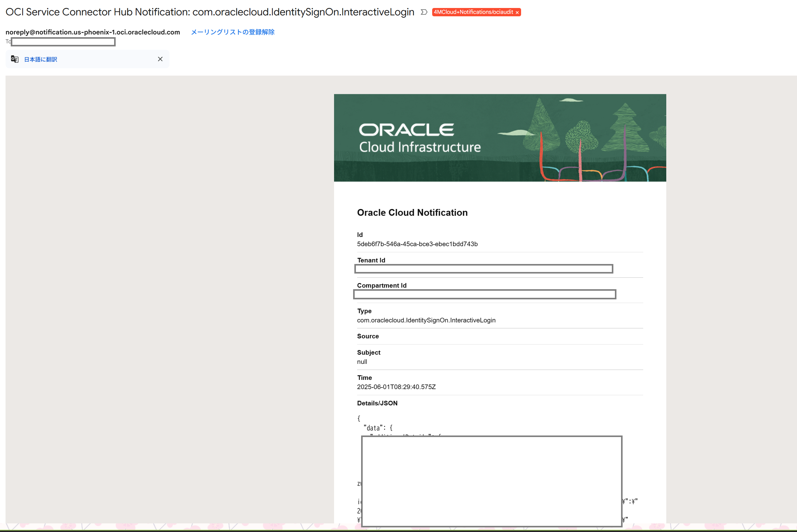Select the Id value 5deb6f7b-546a-45ca-bce3-ebec1bdd743b
Image resolution: width=797 pixels, height=532 pixels.
pos(417,244)
